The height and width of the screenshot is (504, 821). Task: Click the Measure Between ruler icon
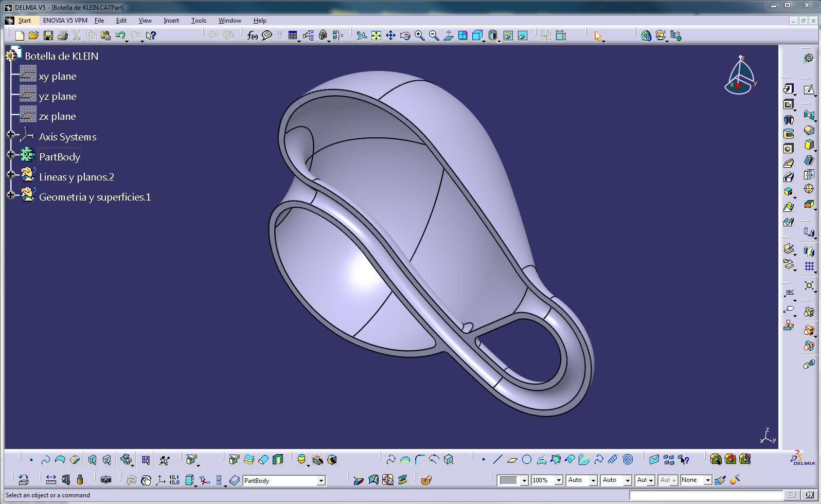51,480
